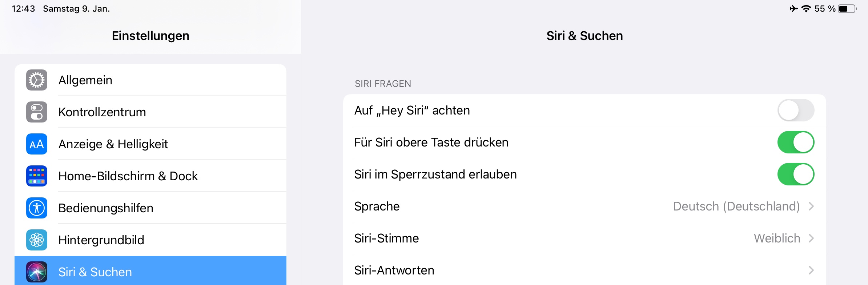Enable the "Hey Siri" achten switch
Screen dimensions: 868x285
click(795, 110)
